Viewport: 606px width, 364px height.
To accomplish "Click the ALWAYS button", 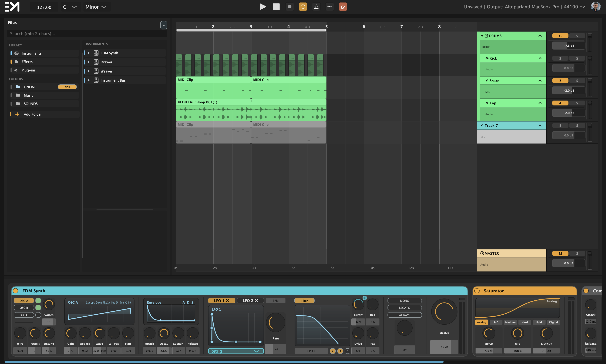I will tap(404, 315).
